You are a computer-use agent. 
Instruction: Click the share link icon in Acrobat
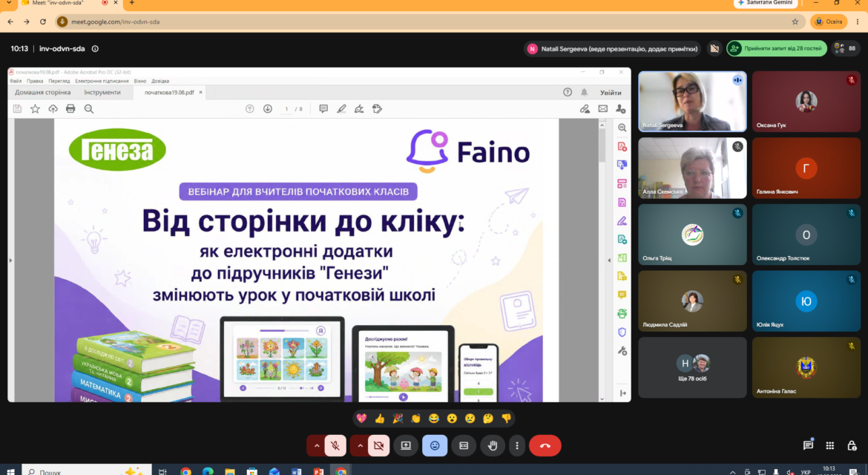tap(585, 109)
